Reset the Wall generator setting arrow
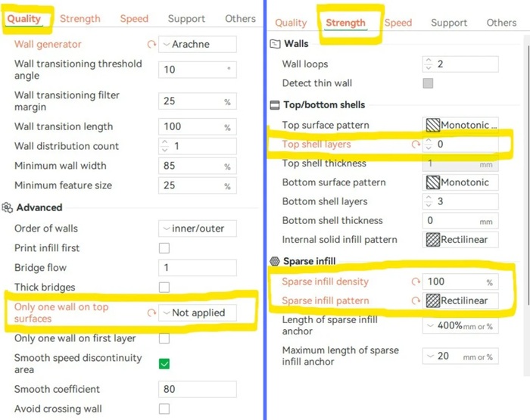530x420 pixels. (x=151, y=45)
